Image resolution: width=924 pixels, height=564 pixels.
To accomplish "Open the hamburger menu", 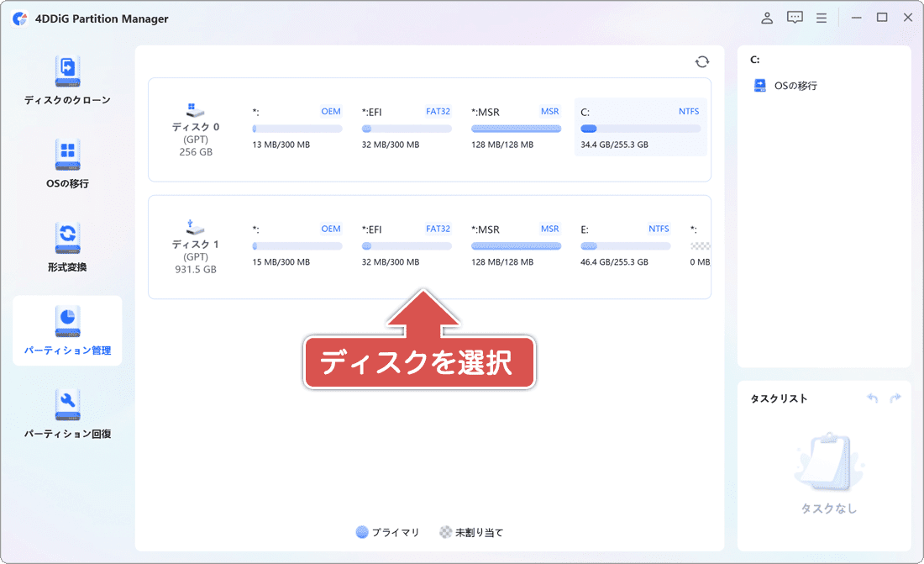I will pos(822,17).
